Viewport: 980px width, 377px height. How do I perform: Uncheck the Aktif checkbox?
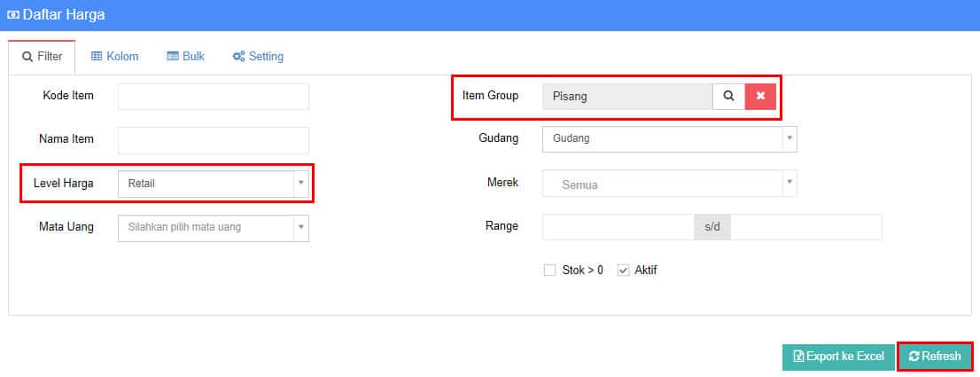click(x=623, y=270)
